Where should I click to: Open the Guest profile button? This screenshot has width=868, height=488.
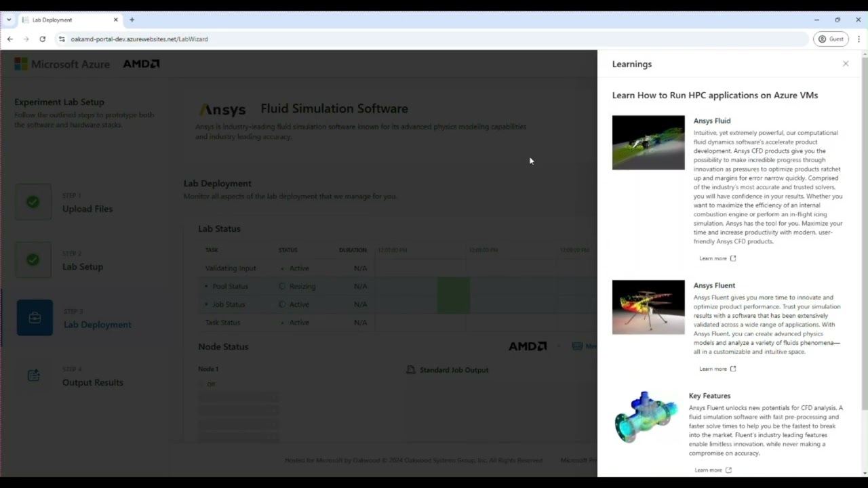point(831,39)
